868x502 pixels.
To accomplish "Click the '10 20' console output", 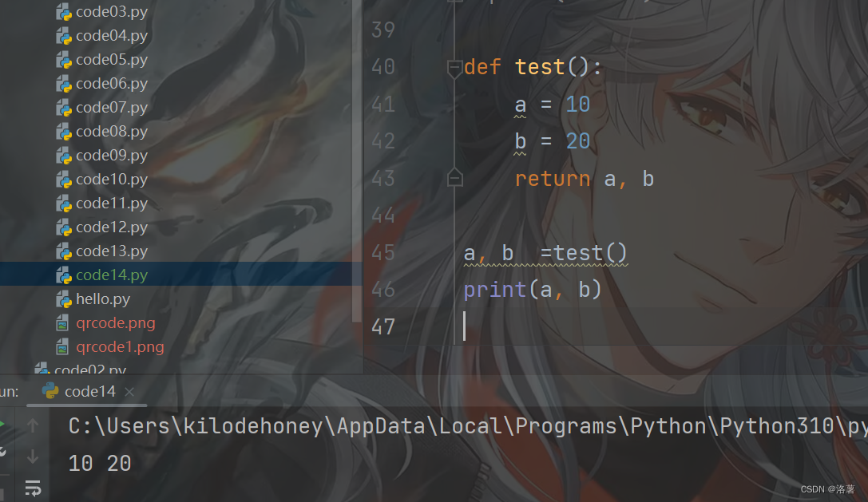I will (100, 463).
